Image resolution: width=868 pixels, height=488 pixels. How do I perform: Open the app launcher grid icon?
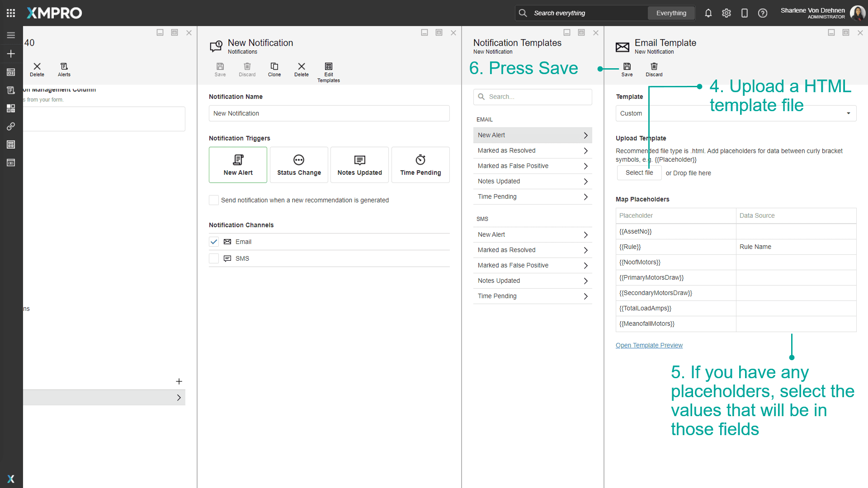pyautogui.click(x=11, y=13)
